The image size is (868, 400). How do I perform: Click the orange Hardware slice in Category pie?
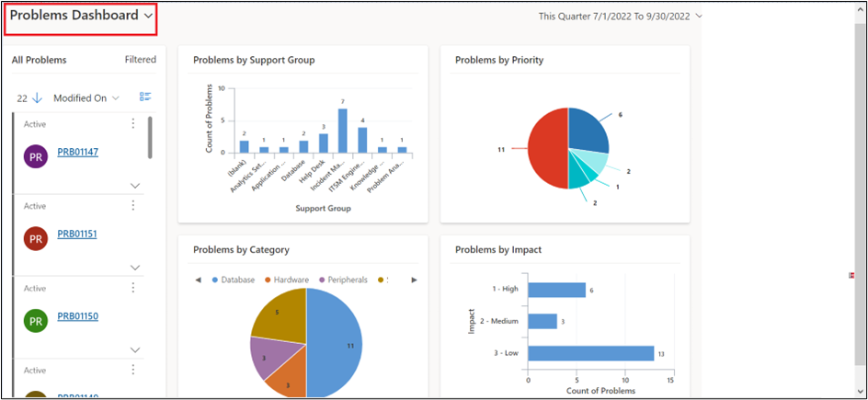pos(289,378)
